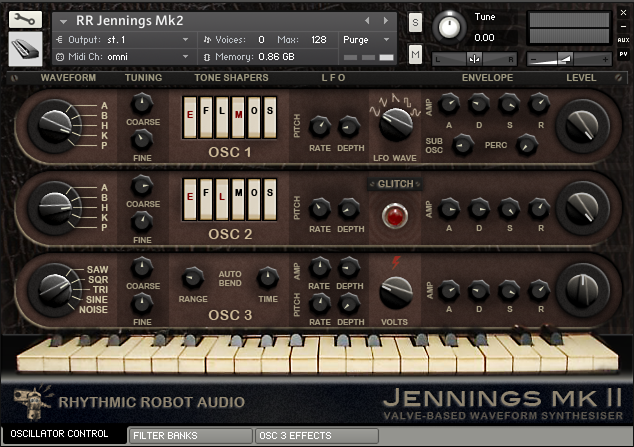The width and height of the screenshot is (634, 447).
Task: Click OSC 2 pitch LFO Rate knob
Action: [320, 209]
